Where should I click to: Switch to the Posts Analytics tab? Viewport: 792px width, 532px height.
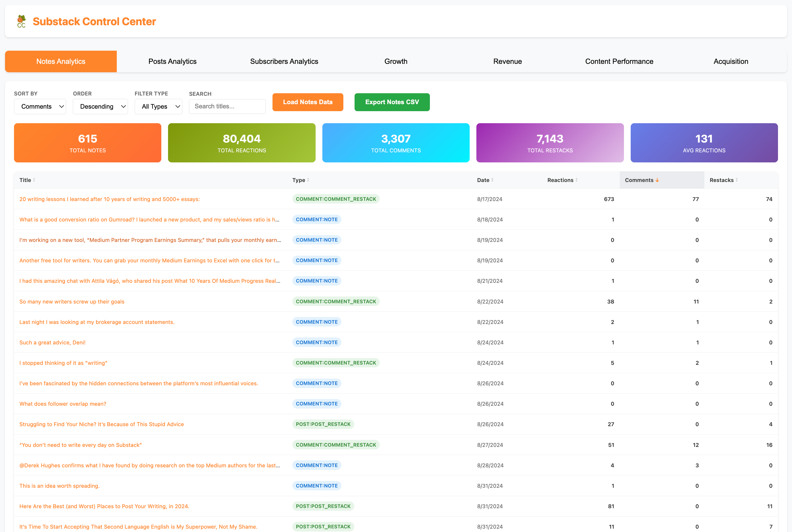[173, 61]
